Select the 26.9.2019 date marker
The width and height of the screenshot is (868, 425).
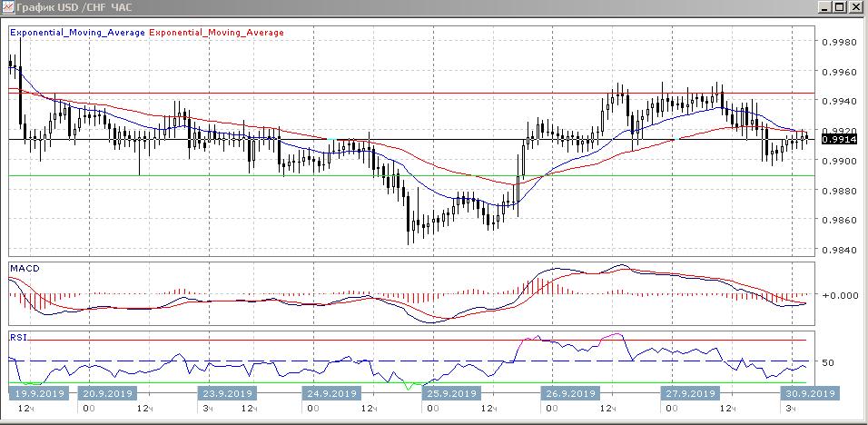pyautogui.click(x=569, y=394)
